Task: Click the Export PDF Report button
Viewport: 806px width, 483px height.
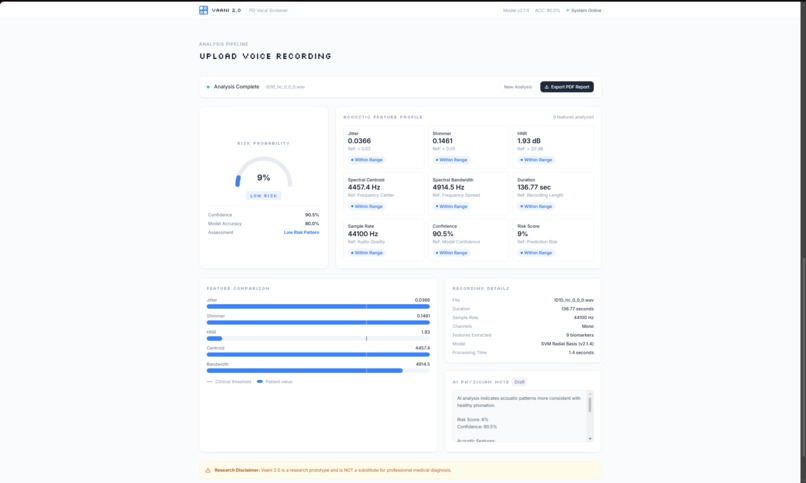Action: point(566,87)
